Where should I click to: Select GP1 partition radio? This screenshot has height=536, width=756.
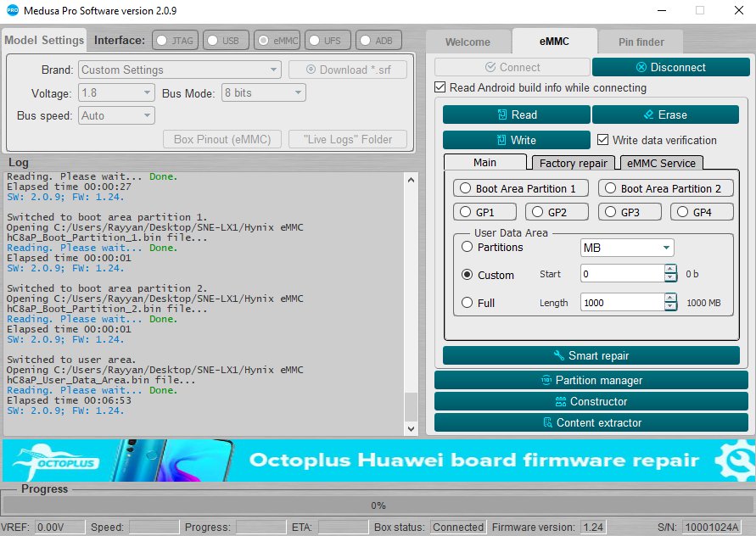pyautogui.click(x=484, y=212)
